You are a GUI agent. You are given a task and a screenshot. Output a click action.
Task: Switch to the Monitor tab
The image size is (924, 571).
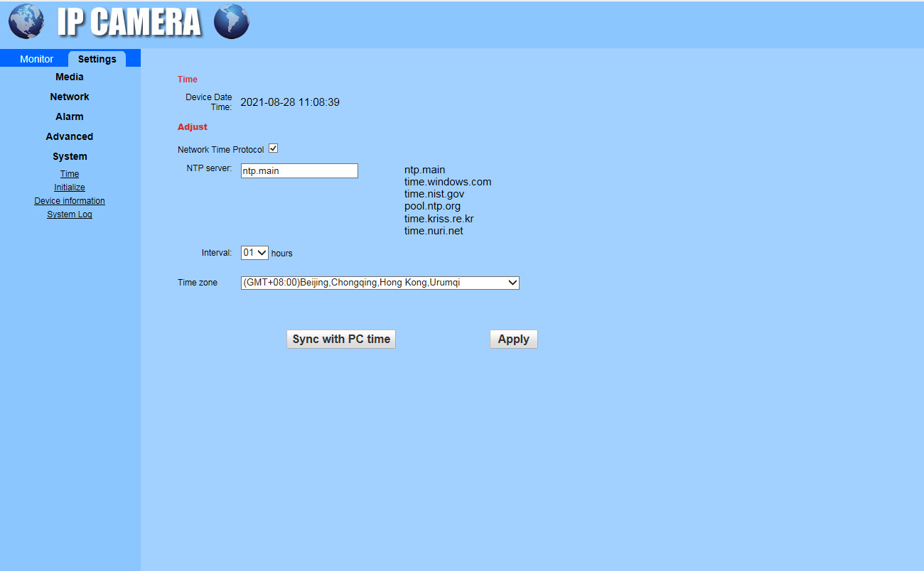click(36, 59)
